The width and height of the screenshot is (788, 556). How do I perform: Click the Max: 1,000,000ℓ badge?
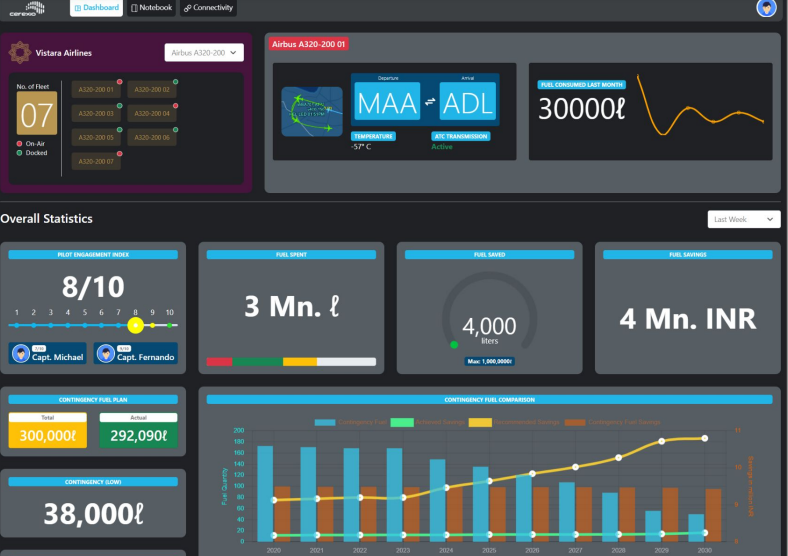click(x=489, y=361)
